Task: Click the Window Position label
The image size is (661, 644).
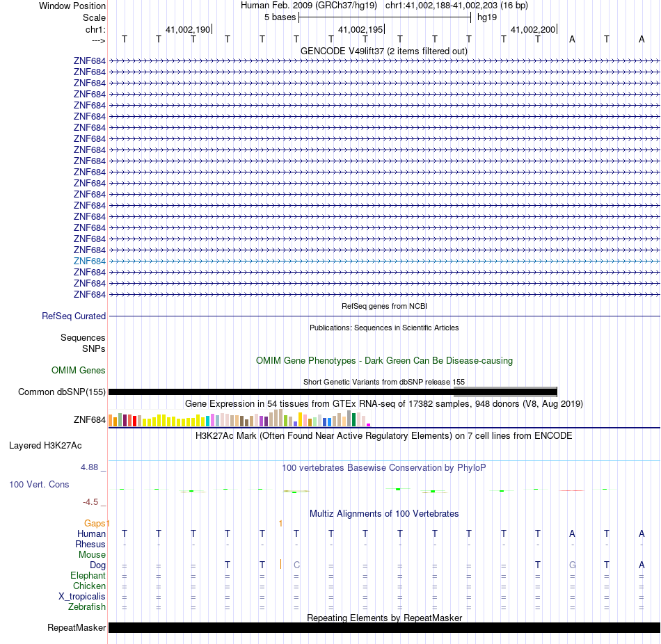Action: click(72, 6)
